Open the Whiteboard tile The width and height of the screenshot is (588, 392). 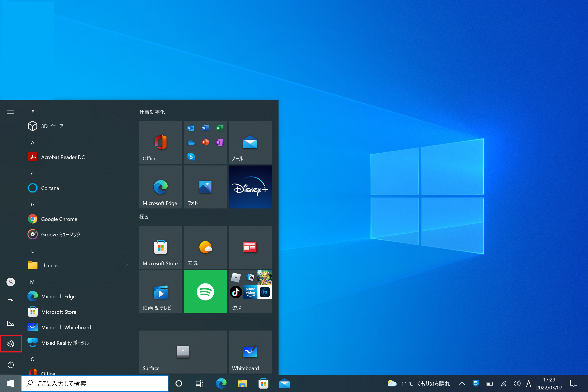[250, 352]
